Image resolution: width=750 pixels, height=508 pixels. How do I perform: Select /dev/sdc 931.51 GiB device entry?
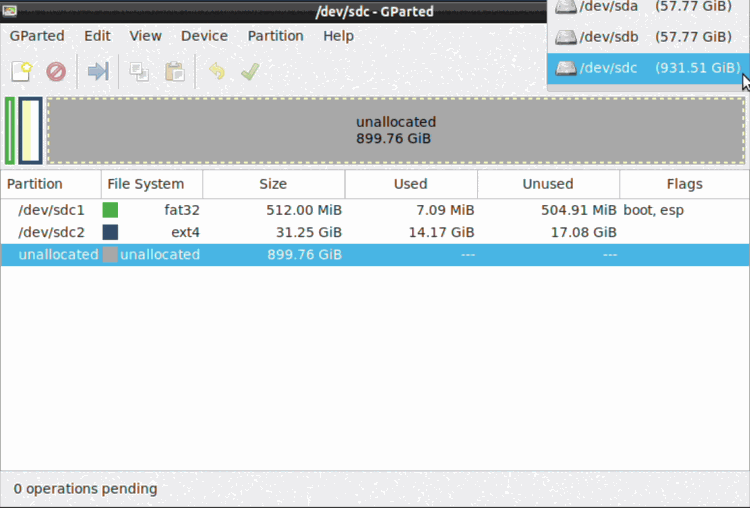[647, 68]
